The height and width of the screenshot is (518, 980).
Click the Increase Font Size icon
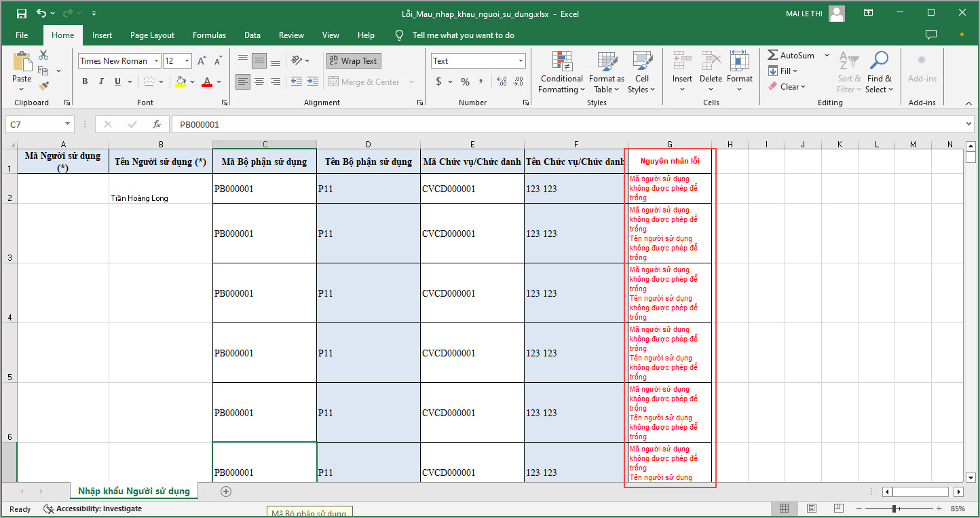tap(202, 61)
